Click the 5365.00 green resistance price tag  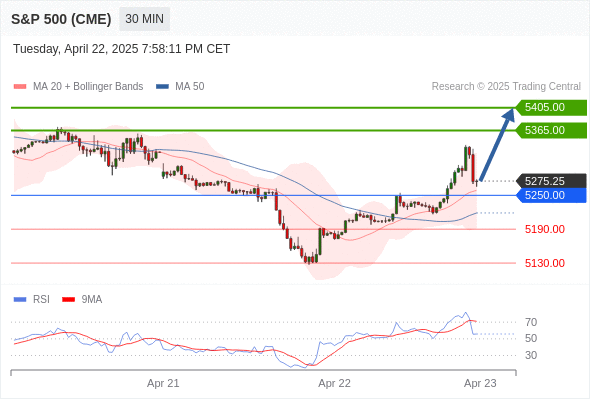pos(551,131)
